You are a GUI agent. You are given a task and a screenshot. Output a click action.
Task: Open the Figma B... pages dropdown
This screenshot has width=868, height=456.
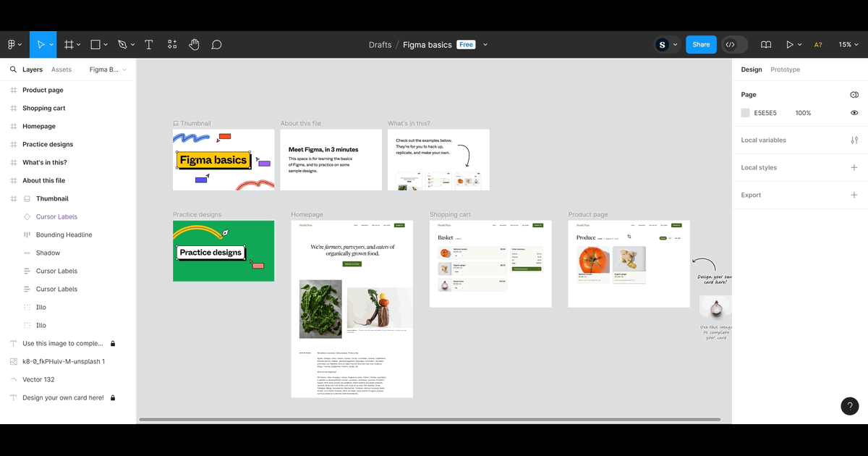pyautogui.click(x=108, y=69)
